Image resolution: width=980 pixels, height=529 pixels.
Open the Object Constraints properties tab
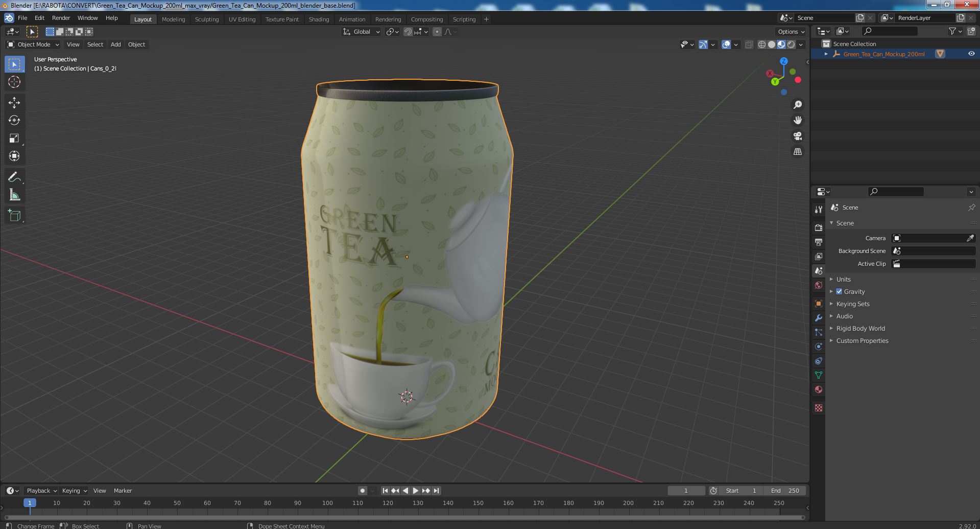click(x=819, y=361)
